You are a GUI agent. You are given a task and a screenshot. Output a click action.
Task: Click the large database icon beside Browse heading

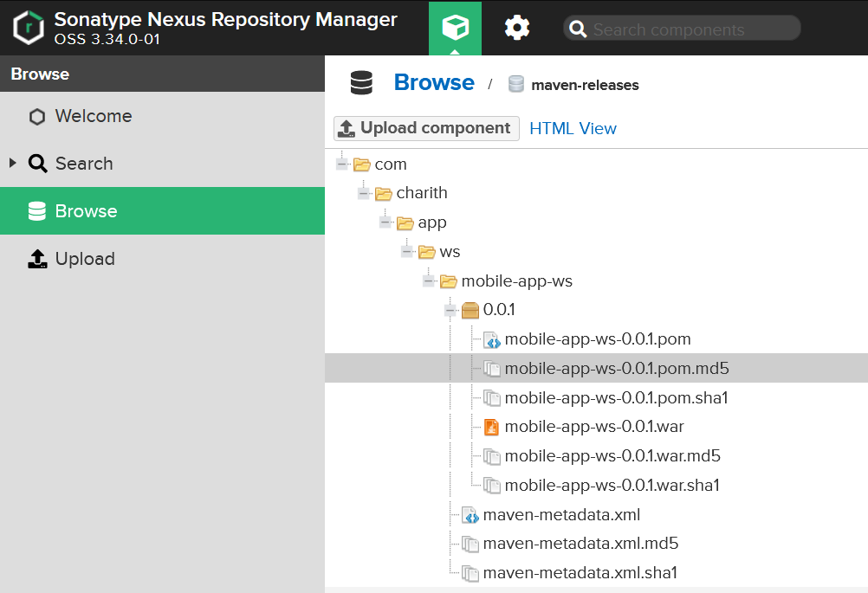point(361,83)
